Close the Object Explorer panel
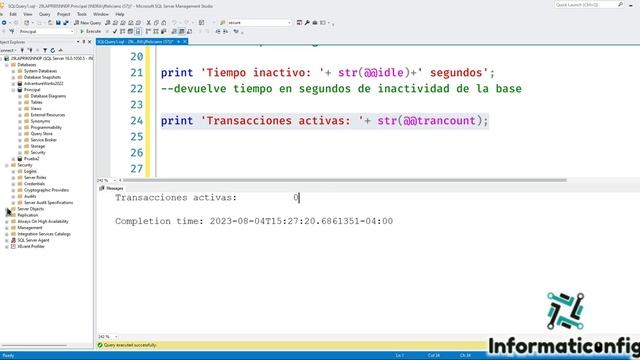640x360 pixels. tap(90, 42)
